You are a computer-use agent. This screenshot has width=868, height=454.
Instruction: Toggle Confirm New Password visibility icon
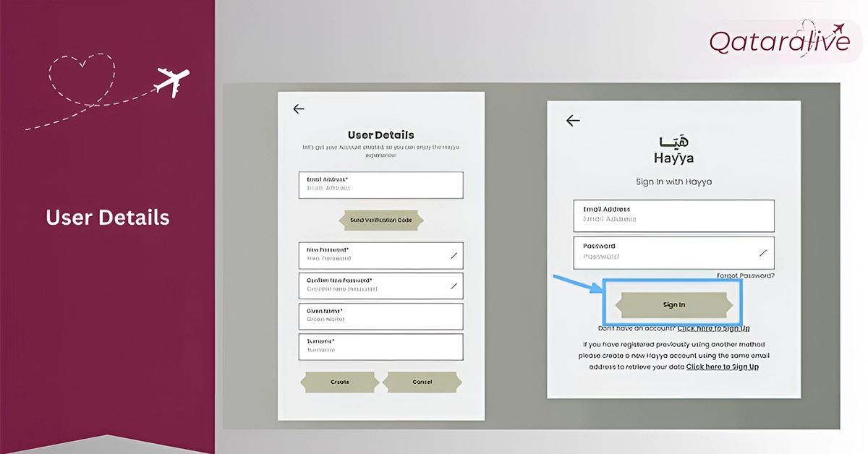[454, 286]
